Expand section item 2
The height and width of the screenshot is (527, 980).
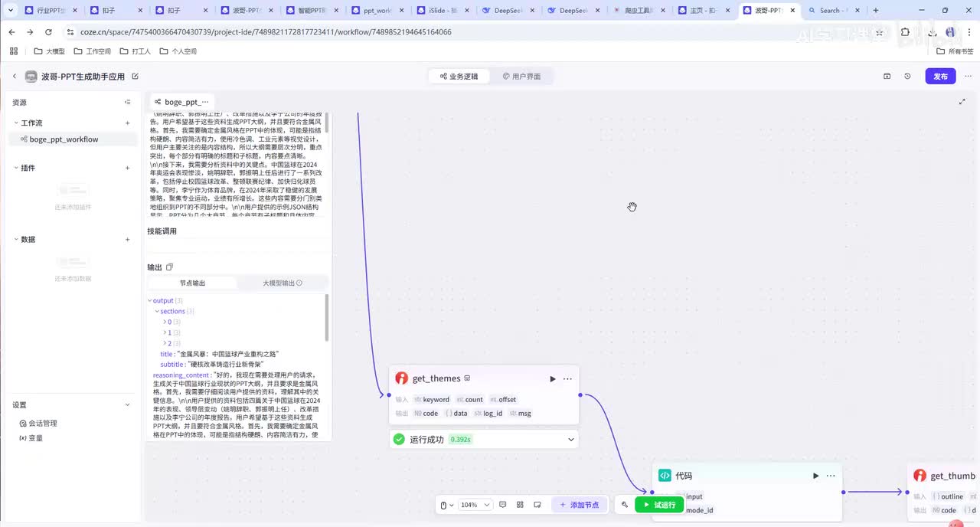click(165, 343)
